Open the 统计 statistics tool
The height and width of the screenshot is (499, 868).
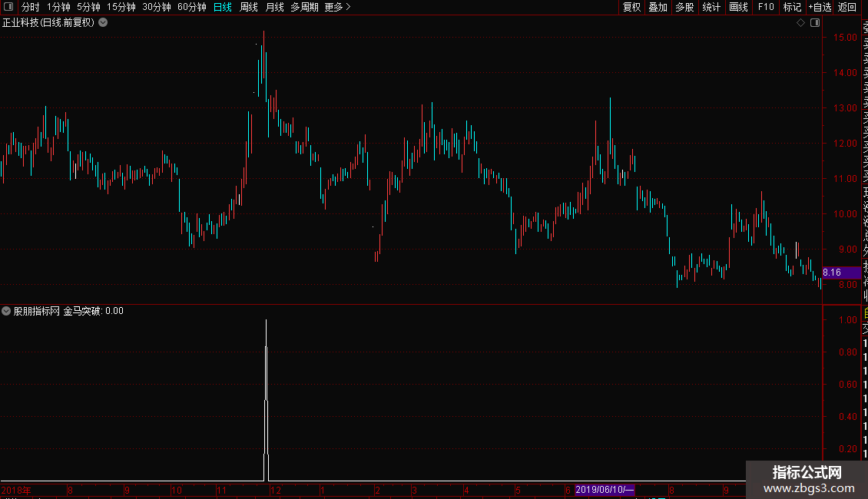point(711,7)
